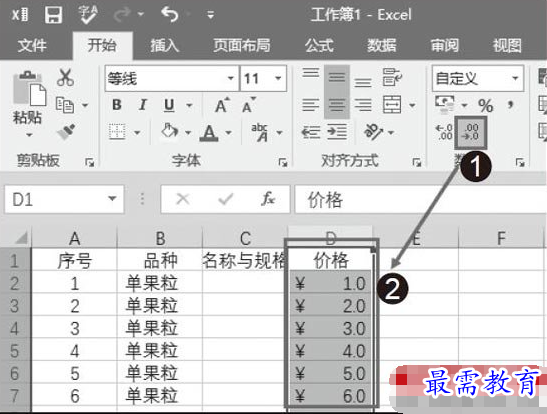547x414 pixels.
Task: Click the Decrease Decimal icon
Action: pyautogui.click(x=471, y=133)
